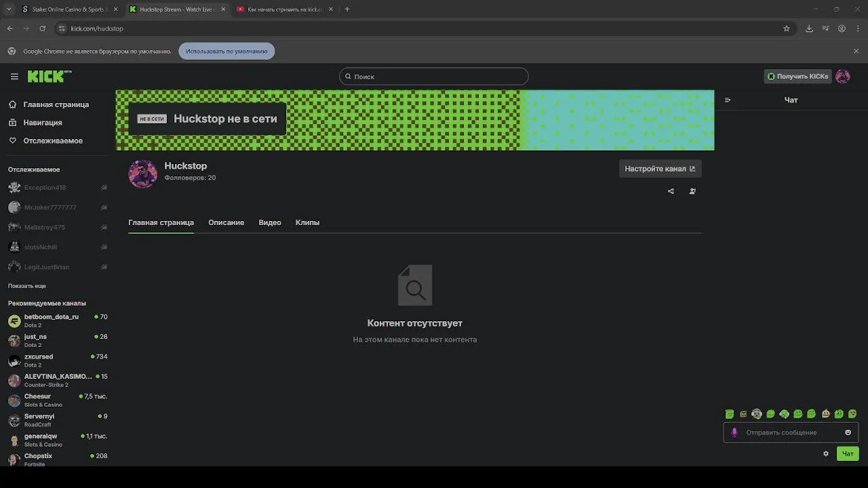The width and height of the screenshot is (868, 488).
Task: Insert the headphones emote in the chat row
Action: click(757, 414)
